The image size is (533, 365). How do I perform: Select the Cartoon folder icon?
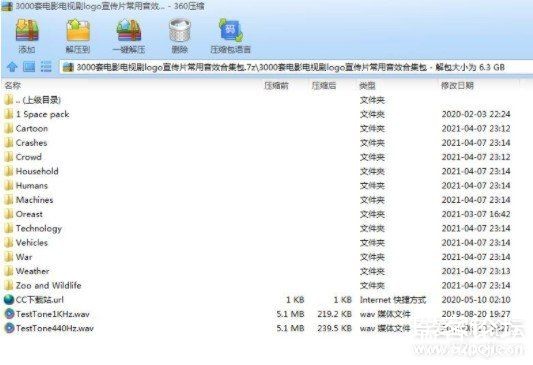click(x=9, y=128)
